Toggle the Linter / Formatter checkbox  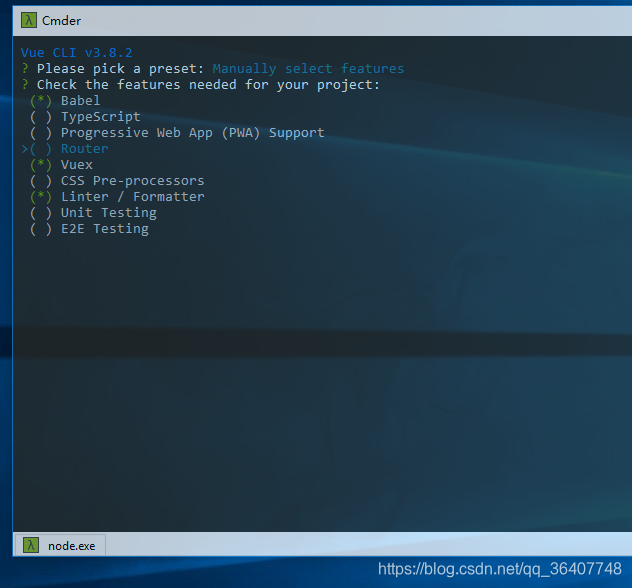tap(41, 197)
